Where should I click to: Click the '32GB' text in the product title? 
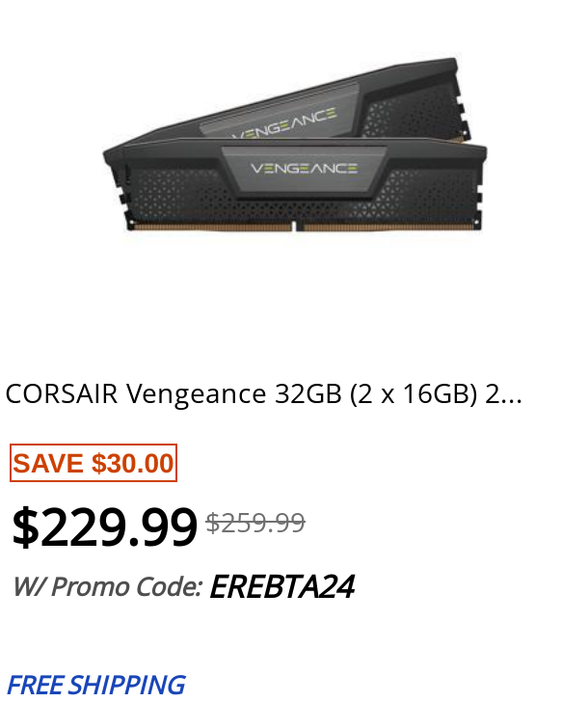coord(308,394)
